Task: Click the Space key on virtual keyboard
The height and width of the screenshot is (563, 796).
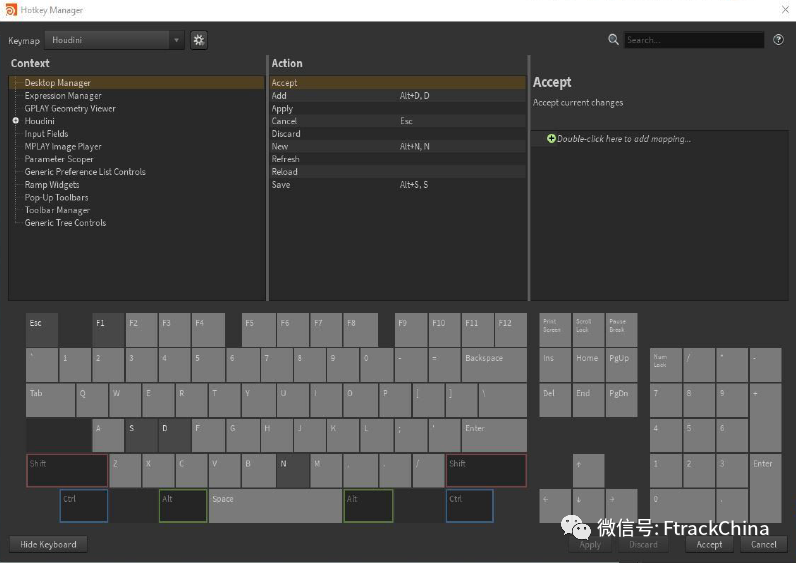Action: pos(275,506)
